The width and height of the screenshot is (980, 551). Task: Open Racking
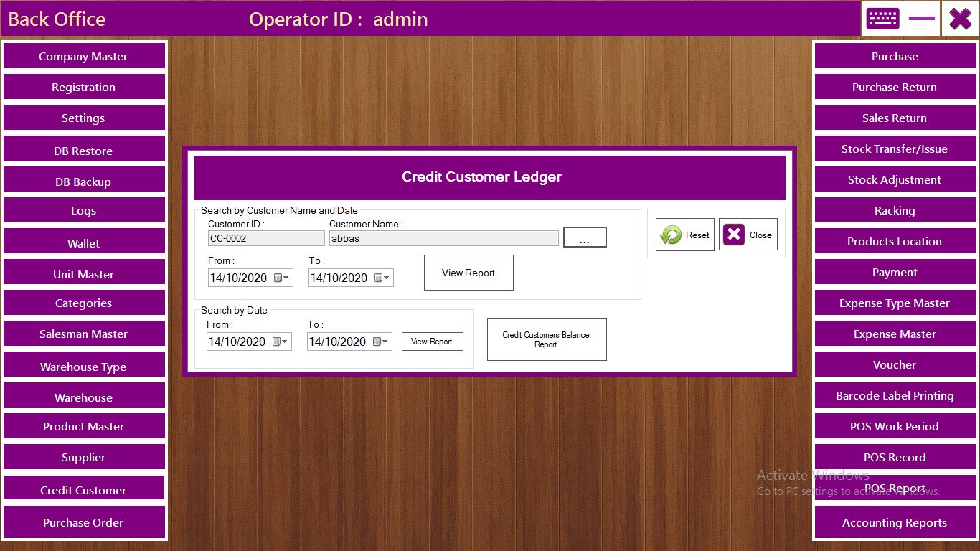click(x=895, y=210)
